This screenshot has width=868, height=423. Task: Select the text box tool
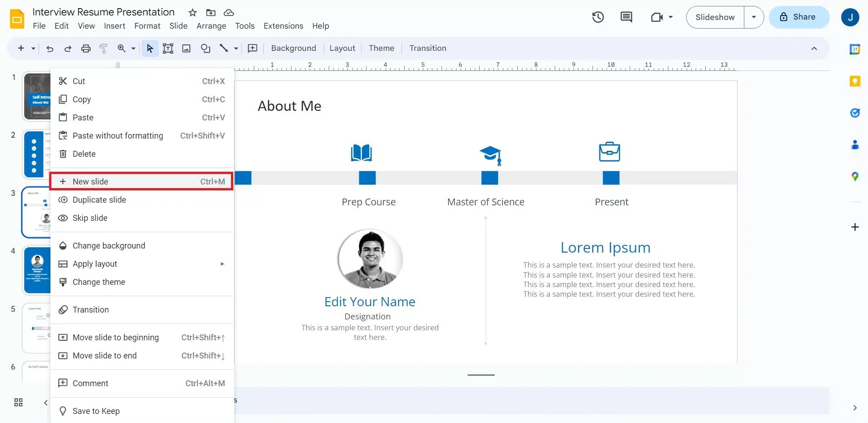[x=168, y=49]
